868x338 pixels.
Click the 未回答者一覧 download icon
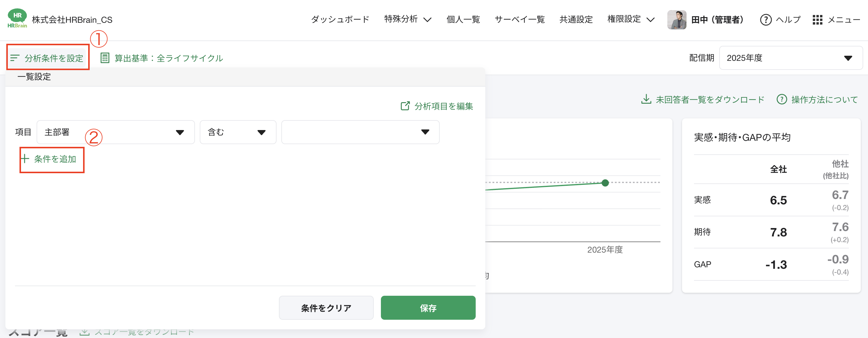(646, 99)
